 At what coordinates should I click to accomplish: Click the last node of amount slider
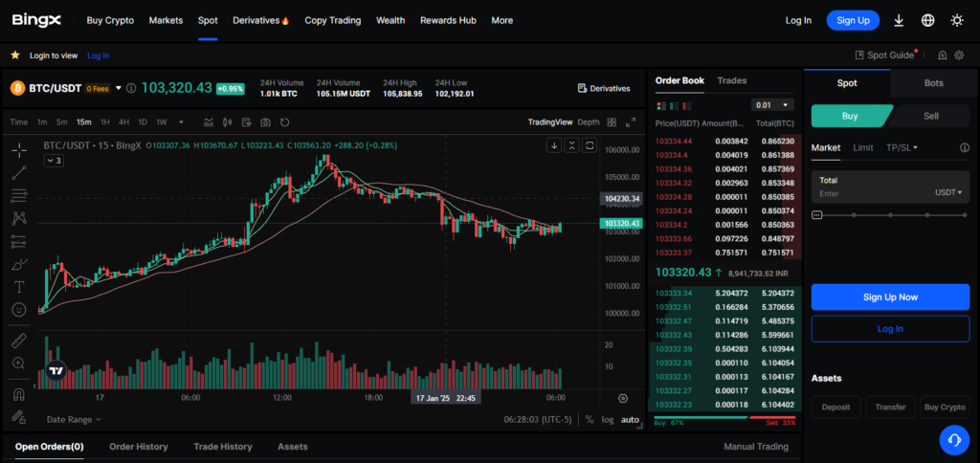pyautogui.click(x=965, y=215)
